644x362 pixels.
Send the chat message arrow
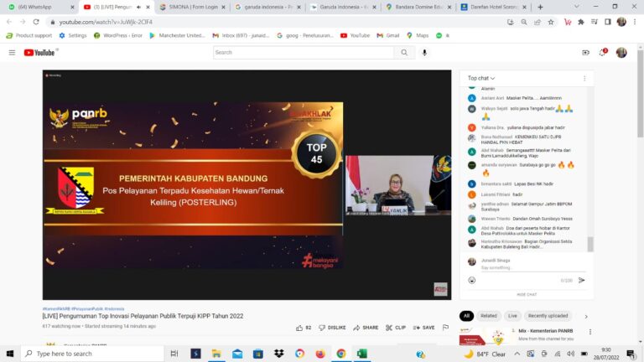tap(582, 281)
